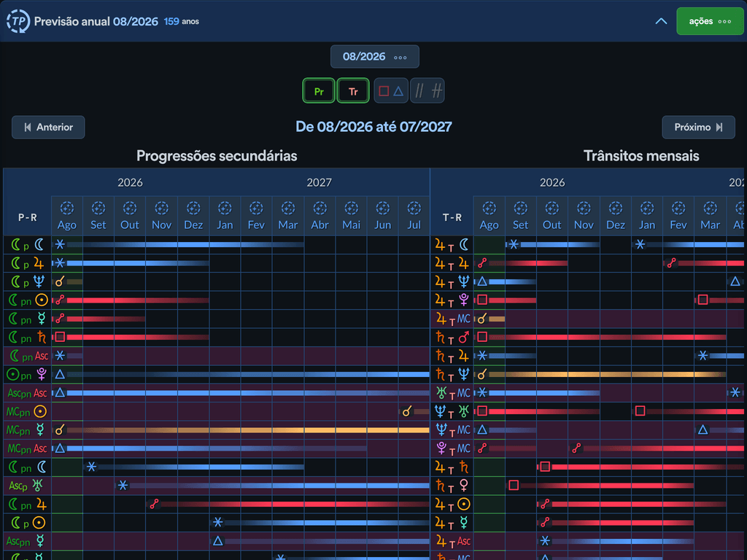
Task: Open Jan chart icon in progressions header
Action: click(x=225, y=208)
